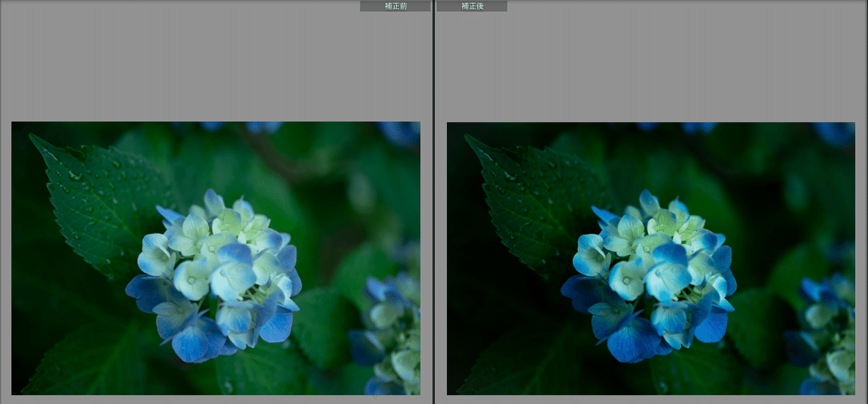This screenshot has height=404, width=868.
Task: Select the main hydrangea in the after image
Action: click(x=650, y=277)
